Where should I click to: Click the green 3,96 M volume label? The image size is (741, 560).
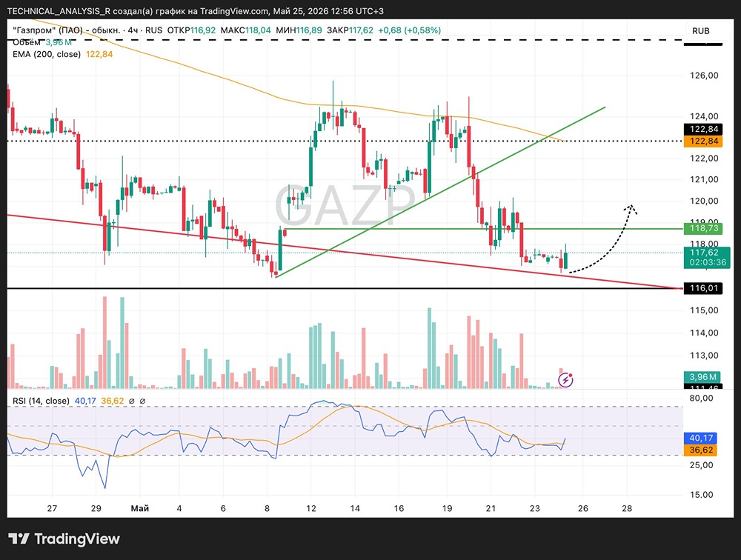(x=702, y=376)
